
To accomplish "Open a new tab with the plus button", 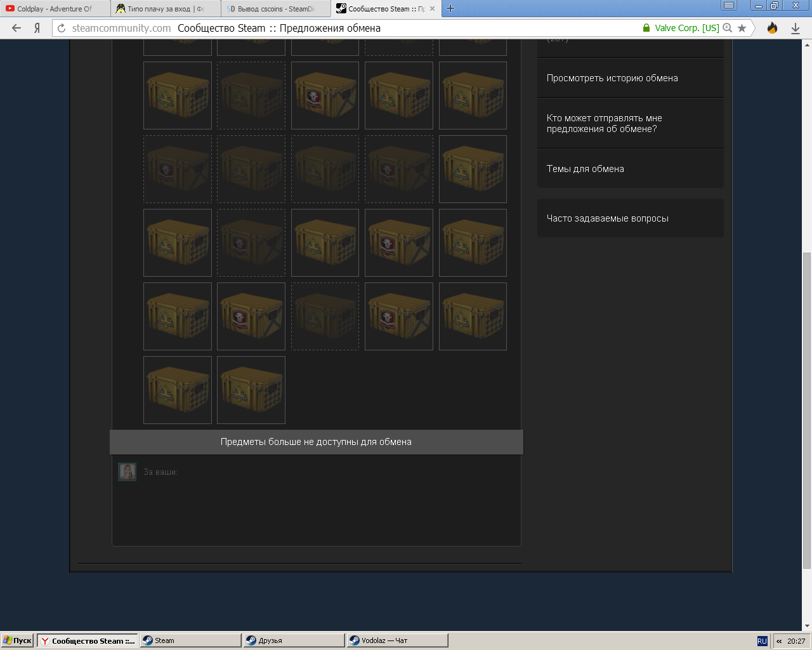I will click(450, 8).
